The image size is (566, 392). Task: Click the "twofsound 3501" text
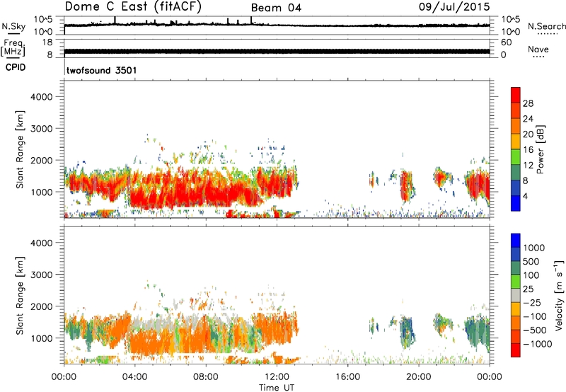click(x=102, y=70)
